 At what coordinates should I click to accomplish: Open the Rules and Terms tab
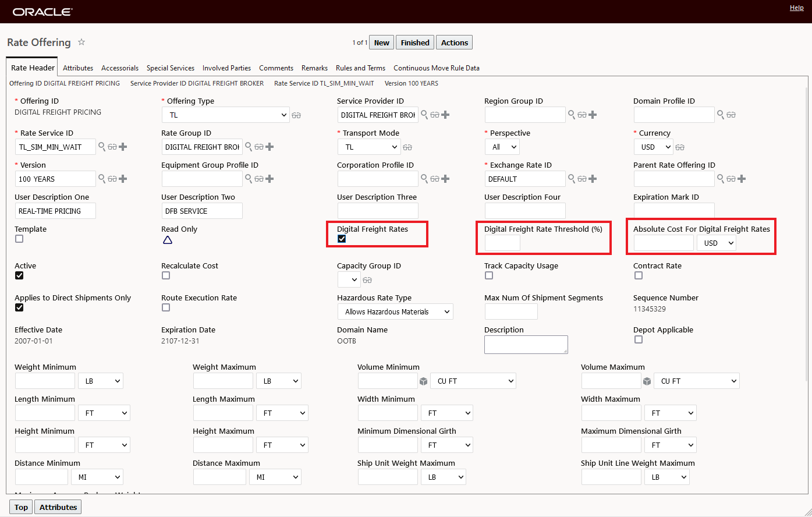click(x=361, y=68)
